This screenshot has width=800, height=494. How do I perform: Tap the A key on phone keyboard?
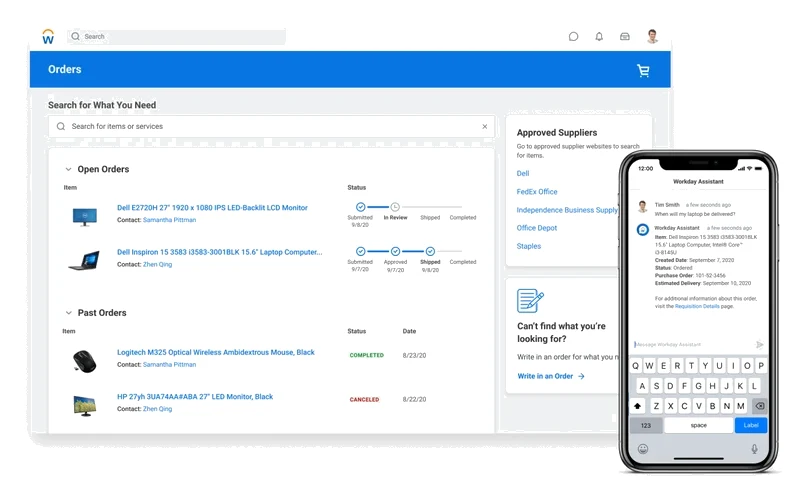coord(642,386)
